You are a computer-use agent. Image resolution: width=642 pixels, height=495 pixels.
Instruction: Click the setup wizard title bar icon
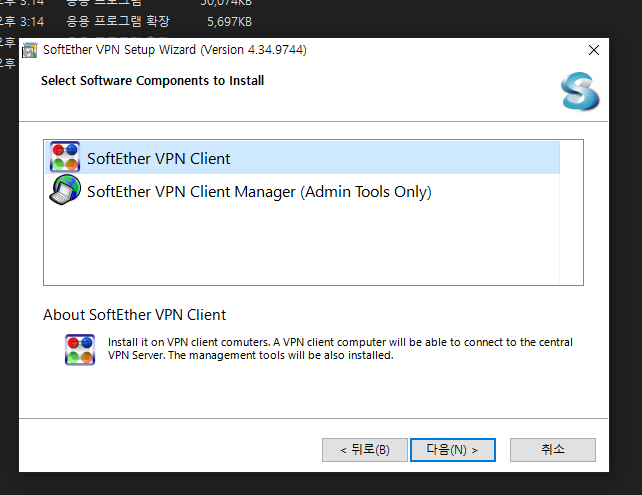[29, 50]
